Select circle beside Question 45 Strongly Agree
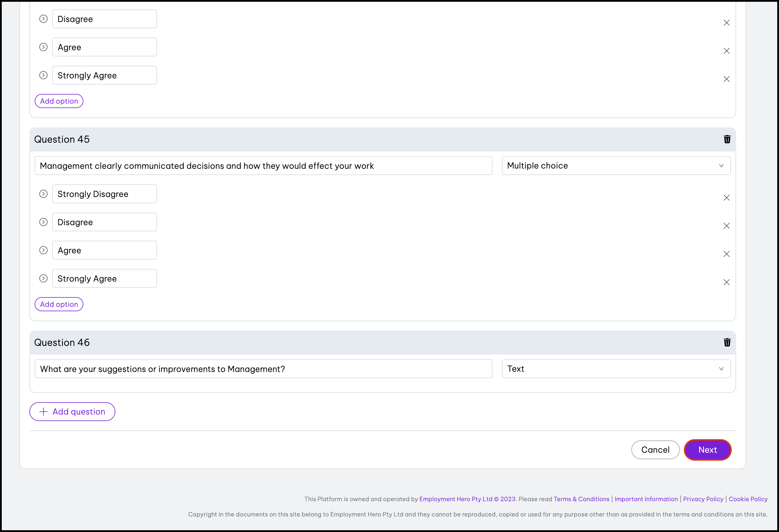The image size is (779, 532). [43, 278]
